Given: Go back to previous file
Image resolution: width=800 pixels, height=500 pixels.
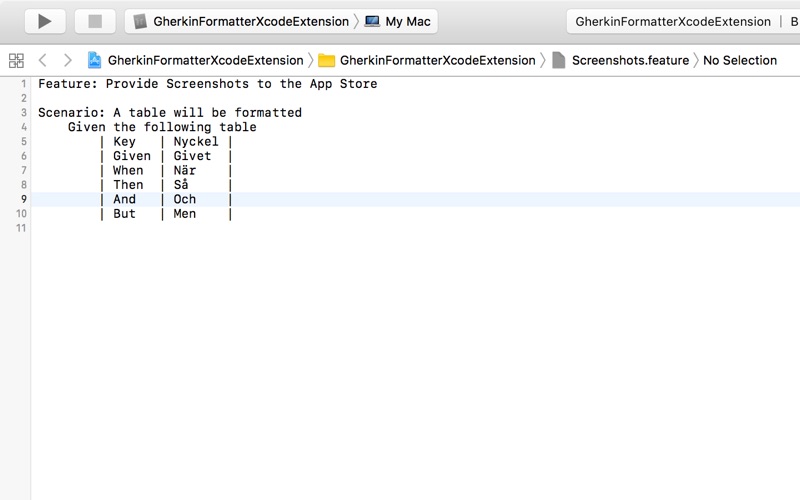Looking at the screenshot, I should point(43,60).
